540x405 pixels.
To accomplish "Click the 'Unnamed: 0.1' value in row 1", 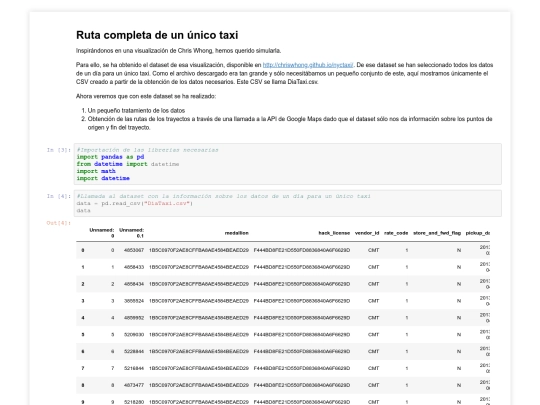I will click(x=134, y=267).
